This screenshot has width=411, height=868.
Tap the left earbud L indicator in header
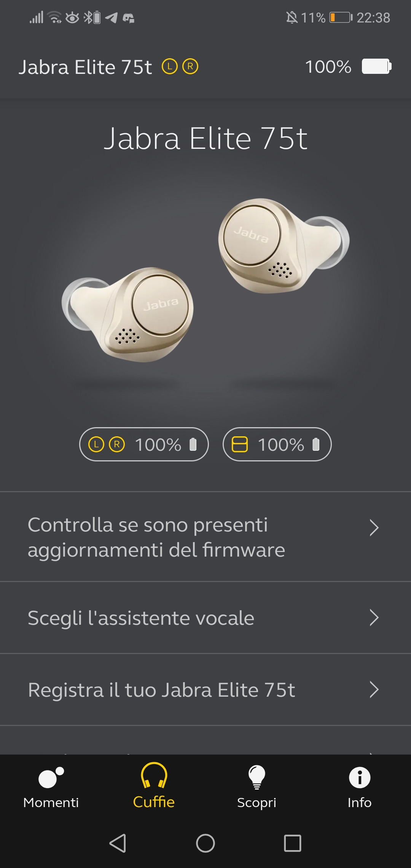170,67
